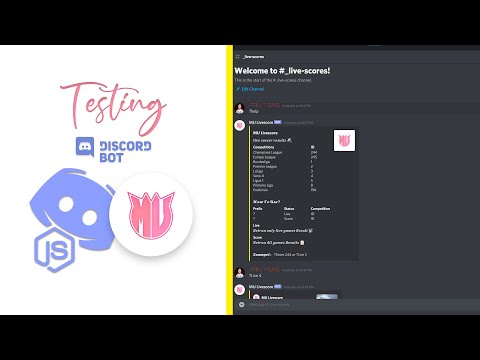
Task: Click the BOT tag on the first bot reply
Action: click(278, 122)
